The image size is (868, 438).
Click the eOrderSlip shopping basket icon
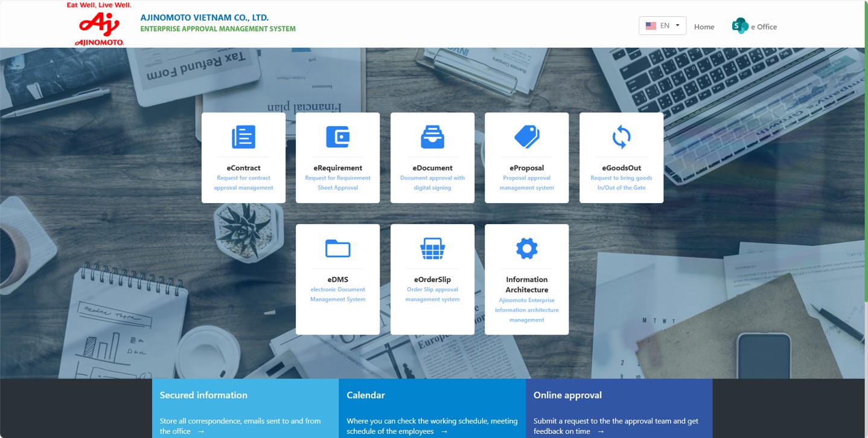click(x=432, y=248)
